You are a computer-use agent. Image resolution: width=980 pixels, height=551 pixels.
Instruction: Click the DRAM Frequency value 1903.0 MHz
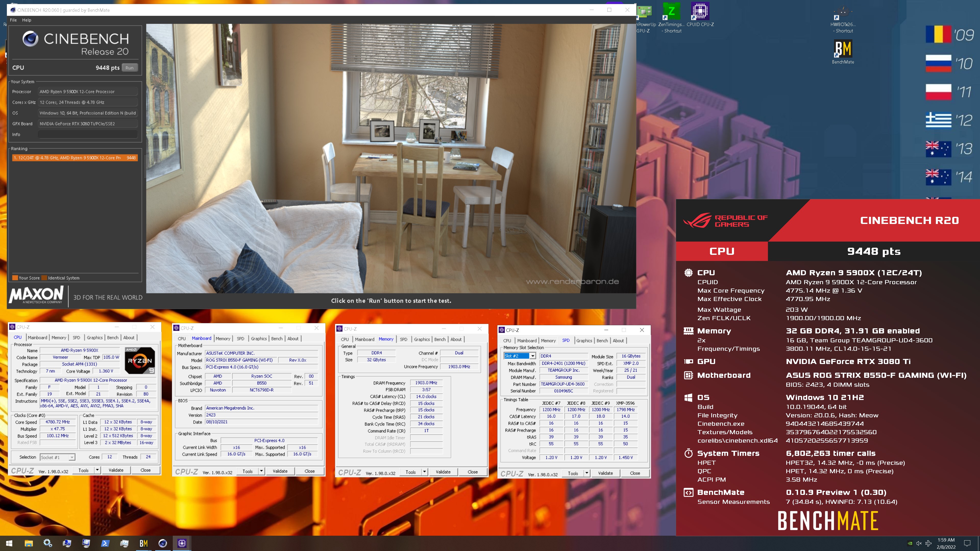[426, 383]
